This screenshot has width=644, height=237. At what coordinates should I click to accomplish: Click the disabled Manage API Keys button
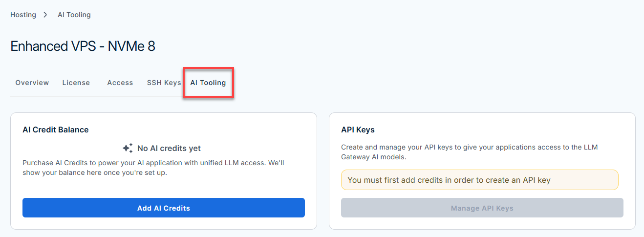[x=482, y=208]
